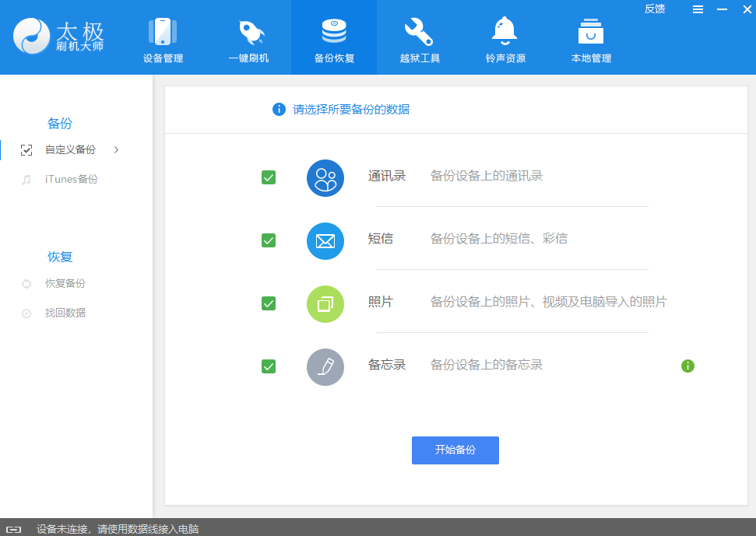Click the blue info icon above the list
Image resolution: width=756 pixels, height=536 pixels.
(x=278, y=110)
